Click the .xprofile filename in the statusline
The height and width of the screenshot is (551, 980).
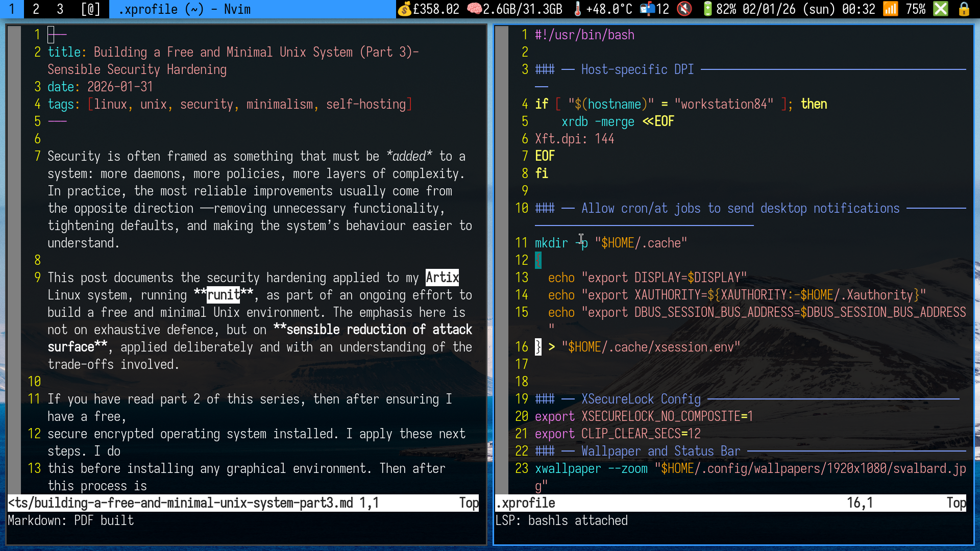point(525,503)
